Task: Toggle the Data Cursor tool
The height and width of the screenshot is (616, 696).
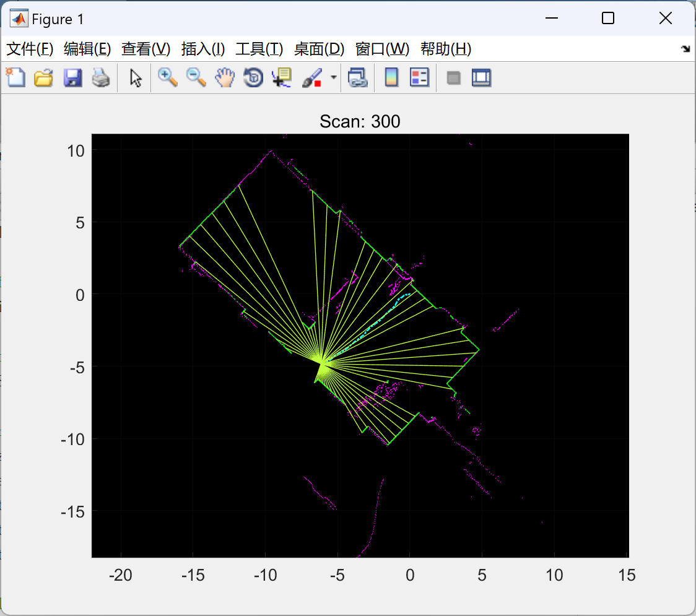Action: click(282, 77)
